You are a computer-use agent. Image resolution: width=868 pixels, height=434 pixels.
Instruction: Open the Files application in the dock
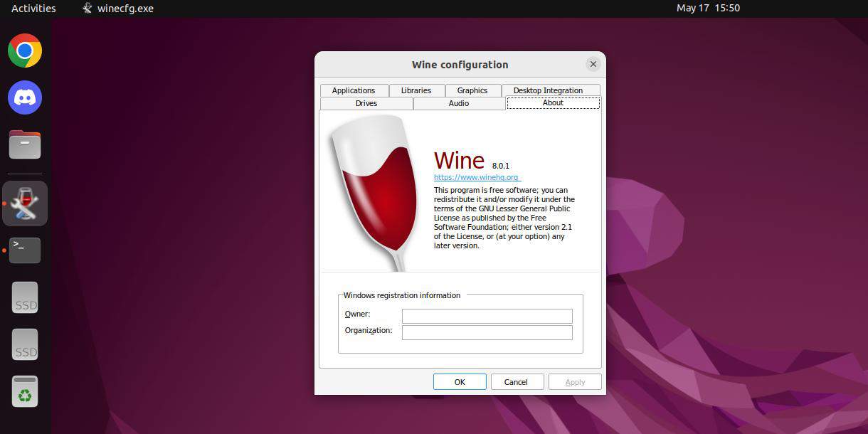pyautogui.click(x=24, y=144)
